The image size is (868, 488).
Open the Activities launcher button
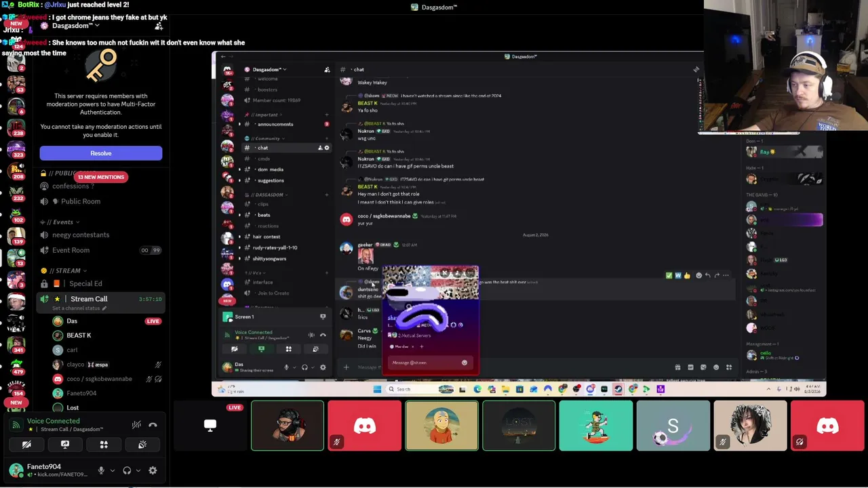[x=104, y=445]
